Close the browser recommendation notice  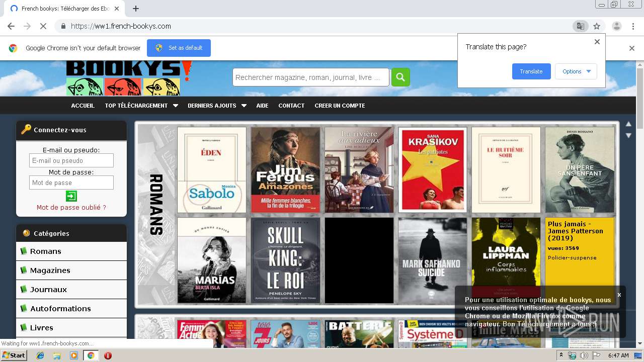click(x=619, y=295)
